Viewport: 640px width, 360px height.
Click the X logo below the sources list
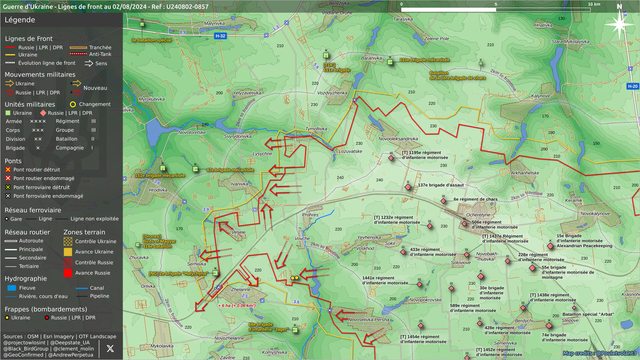pyautogui.click(x=110, y=348)
